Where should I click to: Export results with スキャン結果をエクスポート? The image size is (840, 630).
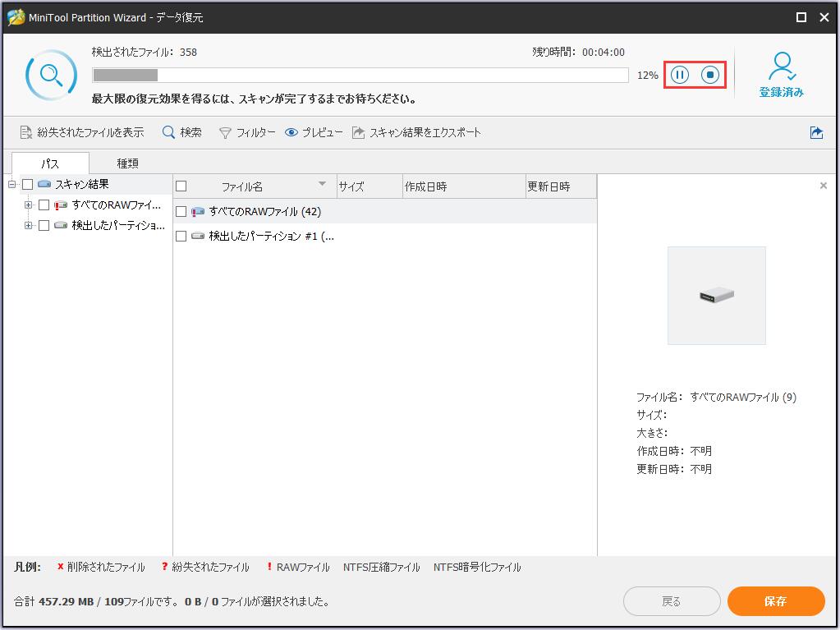416,132
